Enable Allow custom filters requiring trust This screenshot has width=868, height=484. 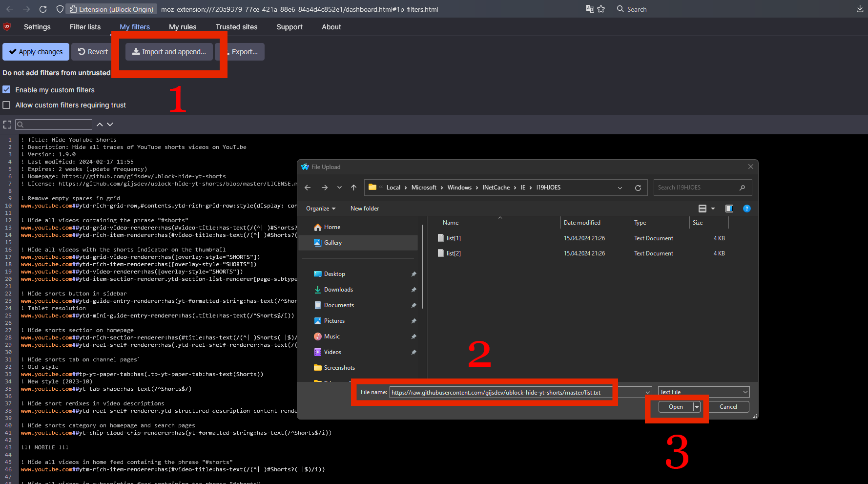tap(6, 105)
